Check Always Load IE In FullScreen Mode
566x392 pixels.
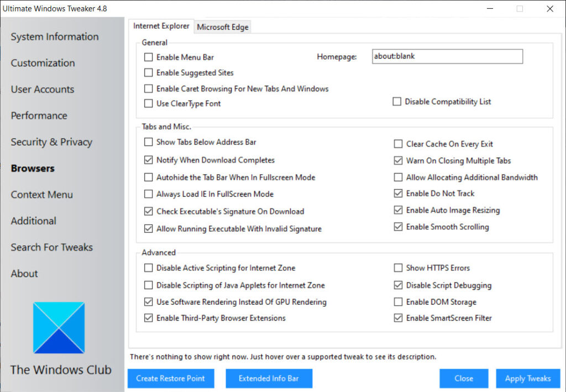pos(148,194)
